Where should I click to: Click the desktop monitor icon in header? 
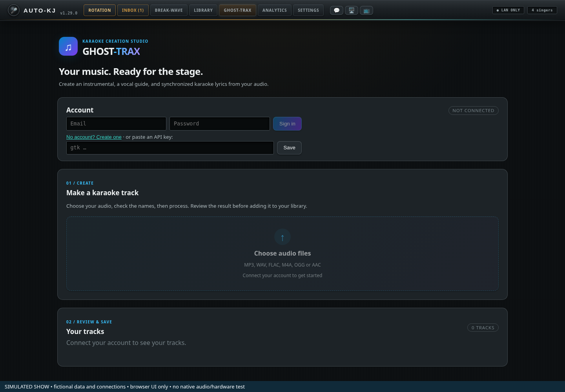click(352, 11)
